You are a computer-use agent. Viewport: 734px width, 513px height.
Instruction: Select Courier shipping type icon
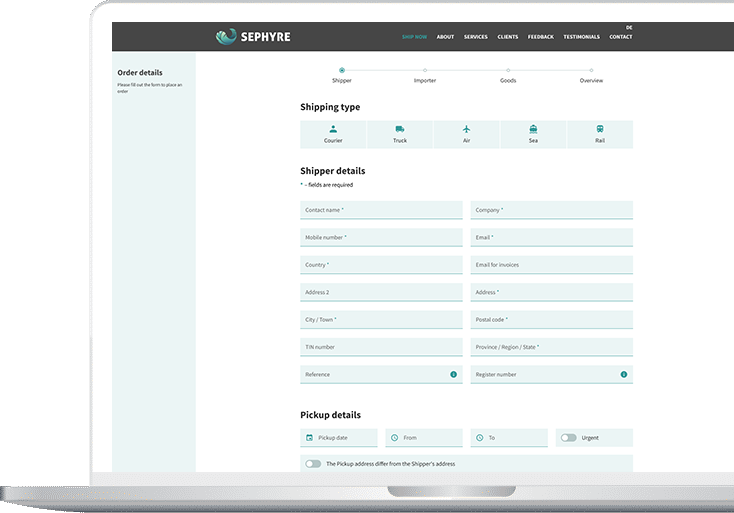pyautogui.click(x=333, y=129)
